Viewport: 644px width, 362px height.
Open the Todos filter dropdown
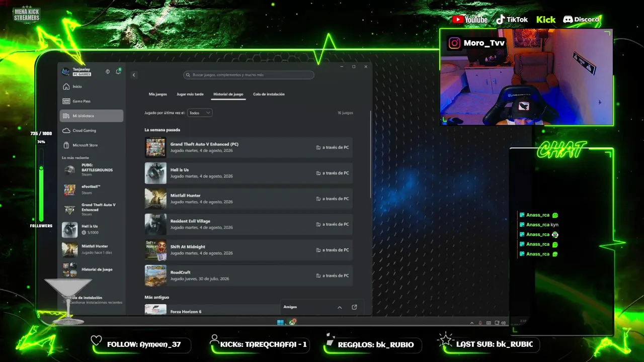(200, 113)
